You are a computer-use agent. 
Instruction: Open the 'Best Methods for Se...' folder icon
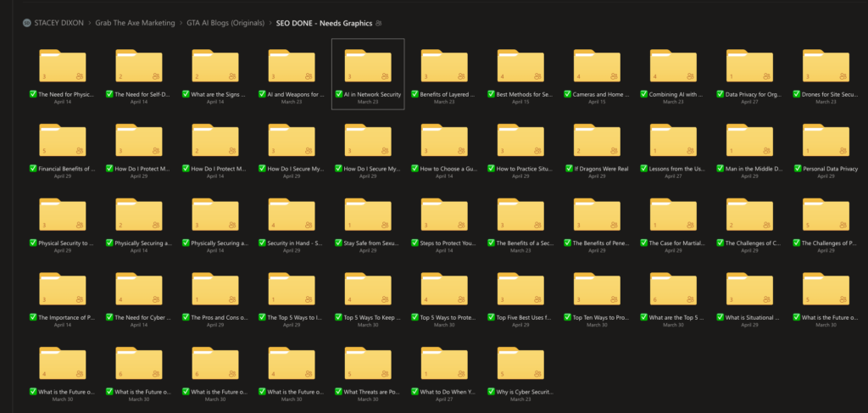click(x=521, y=66)
